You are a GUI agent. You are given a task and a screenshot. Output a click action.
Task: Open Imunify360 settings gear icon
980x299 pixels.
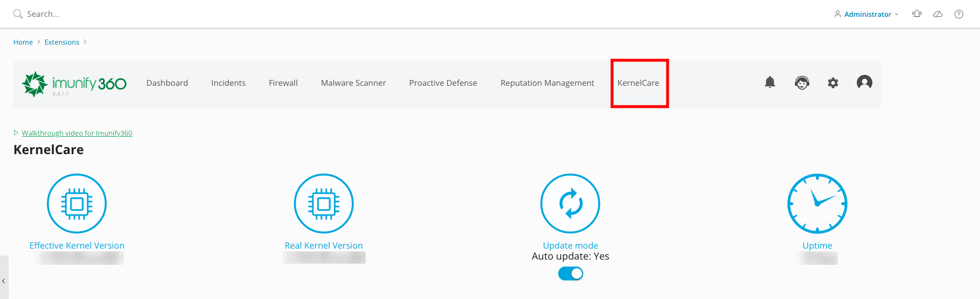point(833,83)
